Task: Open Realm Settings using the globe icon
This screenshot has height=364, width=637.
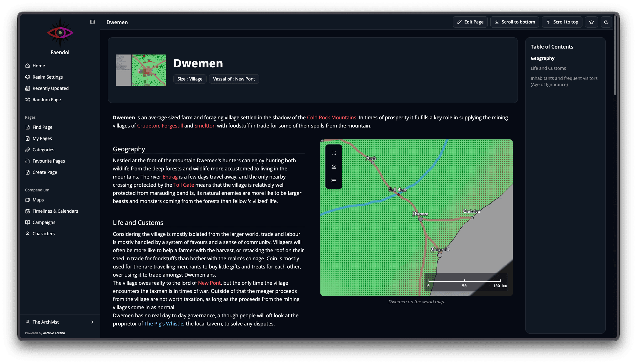Action: click(x=28, y=77)
